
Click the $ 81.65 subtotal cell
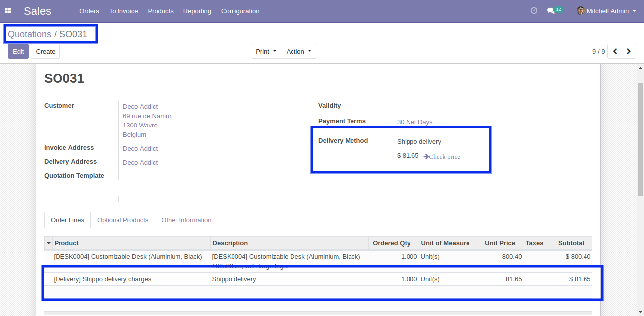(x=580, y=279)
